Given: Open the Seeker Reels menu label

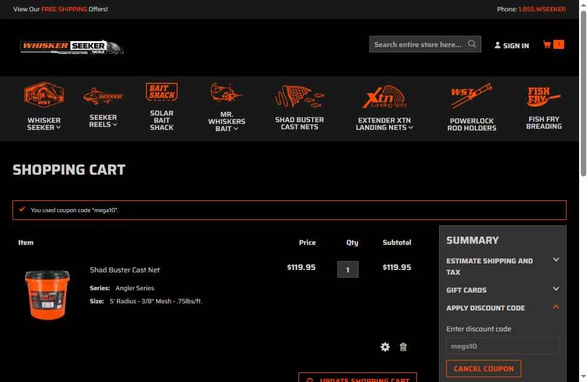Looking at the screenshot, I should (103, 121).
